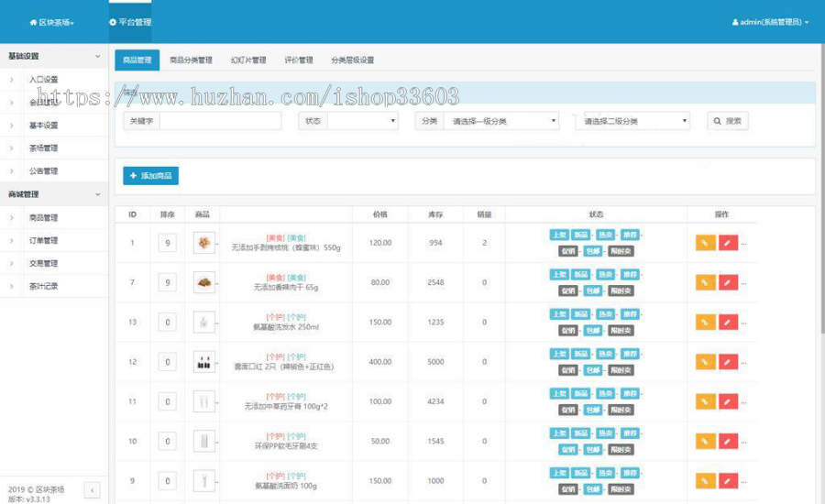
Task: Edit product ID 11 using the red pencil icon
Action: pos(728,401)
